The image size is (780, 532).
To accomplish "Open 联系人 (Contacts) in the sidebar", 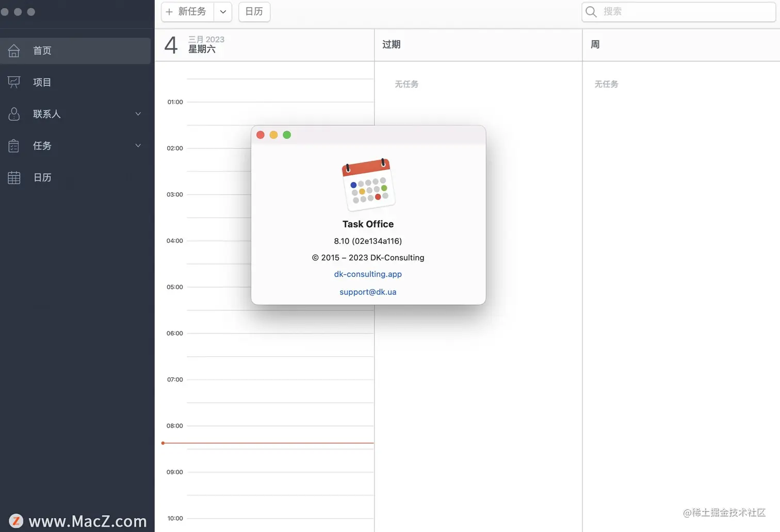I will point(75,114).
